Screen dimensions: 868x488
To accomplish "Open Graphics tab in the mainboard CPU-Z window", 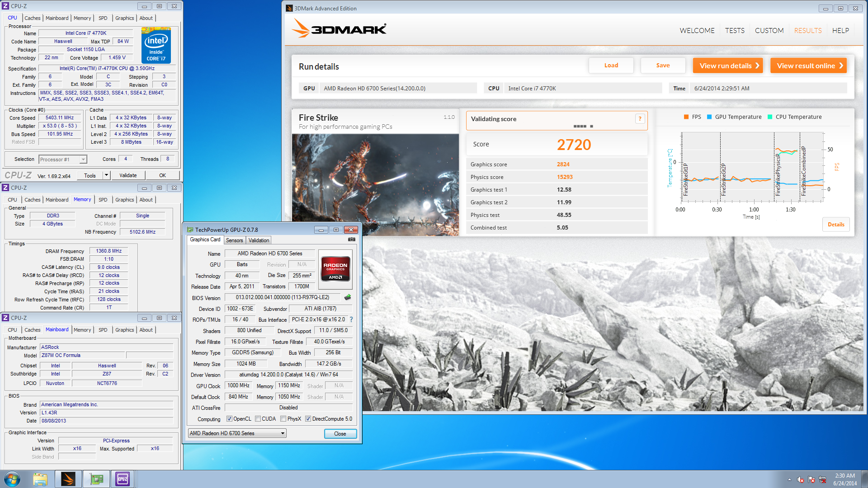I will pos(124,330).
